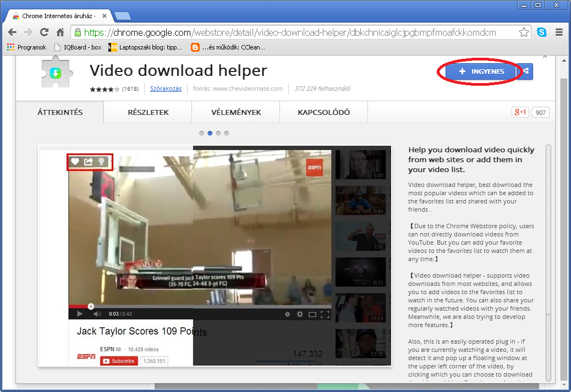
Task: Reload the page with refresh icon
Action: coord(45,32)
